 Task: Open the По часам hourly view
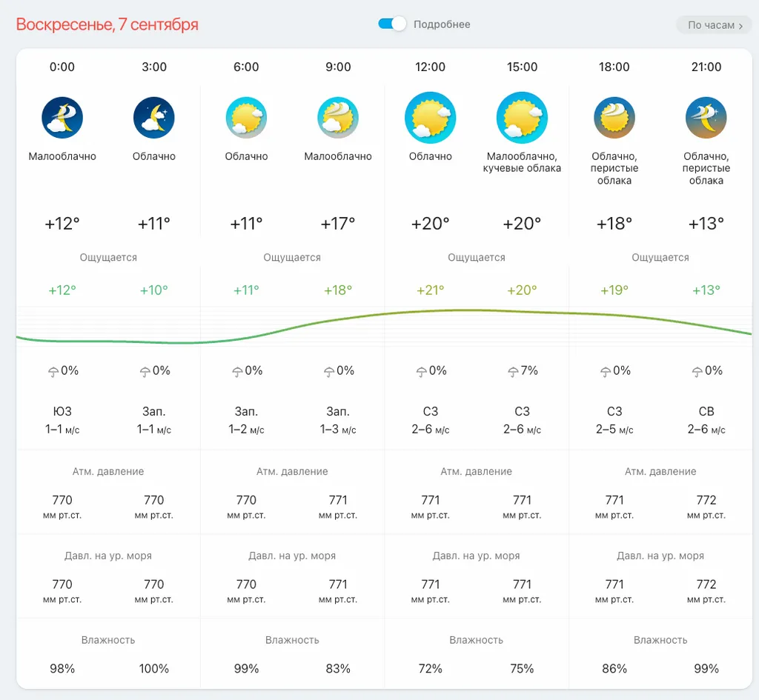click(714, 25)
